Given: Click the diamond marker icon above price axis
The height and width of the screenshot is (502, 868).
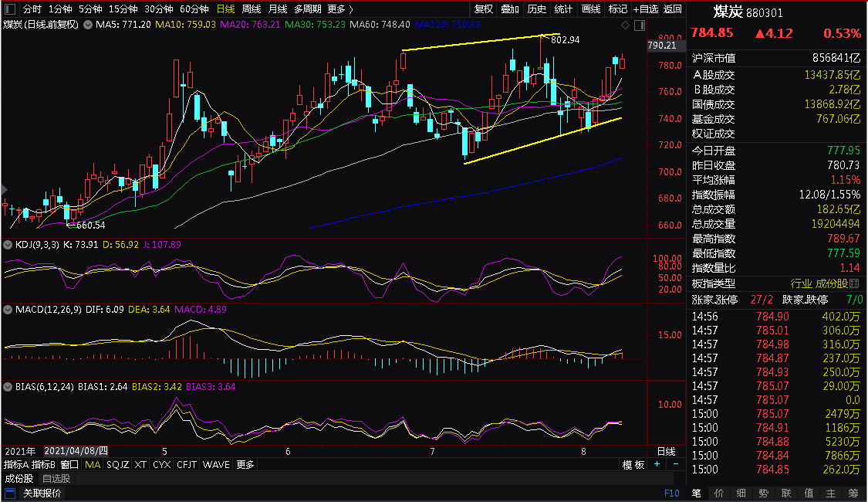Looking at the screenshot, I should pos(626,25).
